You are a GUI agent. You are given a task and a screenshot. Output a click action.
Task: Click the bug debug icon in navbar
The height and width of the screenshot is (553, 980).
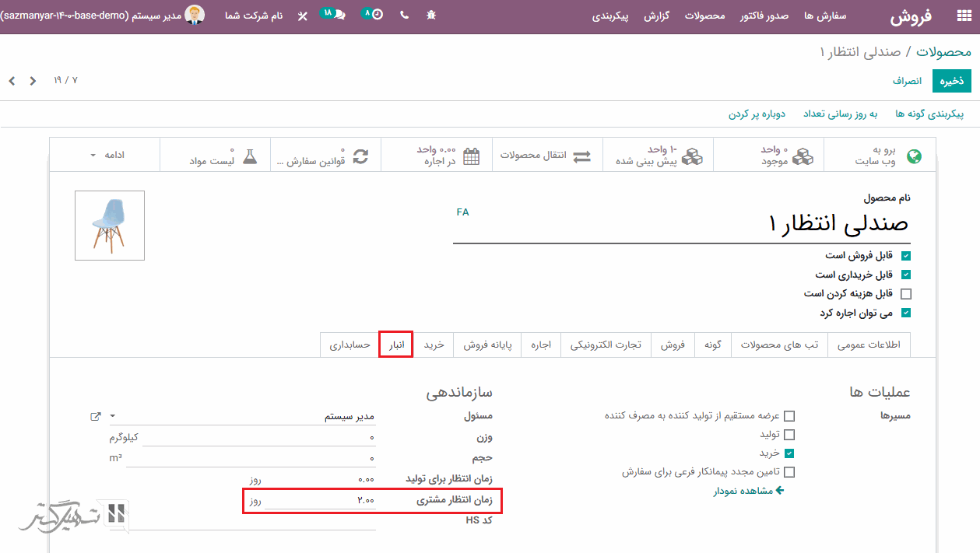pyautogui.click(x=431, y=16)
